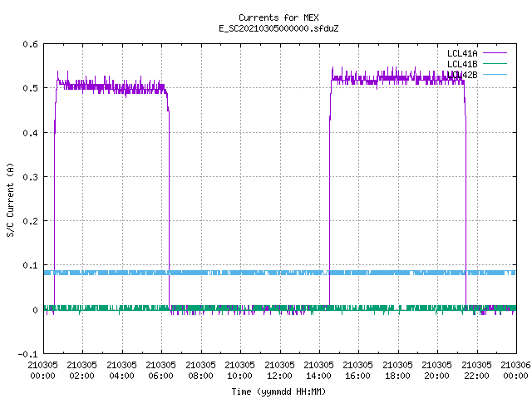Click the 210305 04:00 x-axis tick label
Screen dimensions: 532x399
121,371
